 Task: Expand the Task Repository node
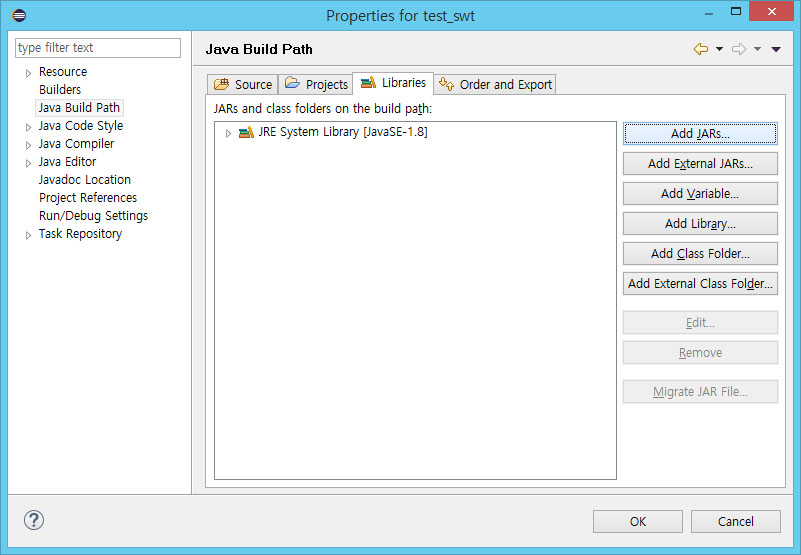[29, 235]
